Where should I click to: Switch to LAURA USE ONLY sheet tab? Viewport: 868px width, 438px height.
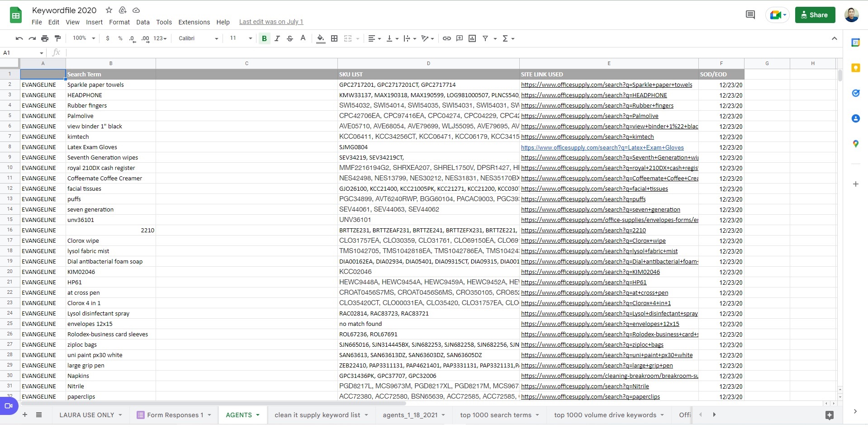(91, 415)
